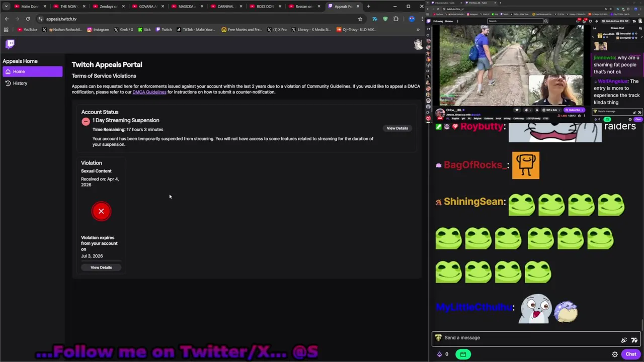The height and width of the screenshot is (362, 644).
Task: Open user avatar menu in Appeals portal
Action: (418, 44)
